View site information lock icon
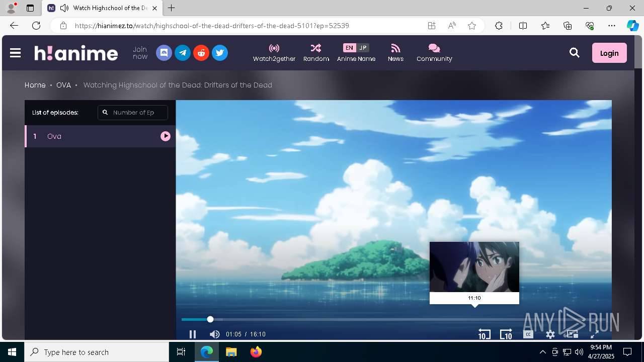 (63, 26)
